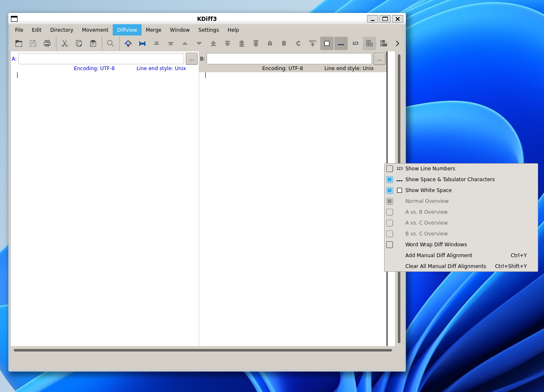The height and width of the screenshot is (392, 544).
Task: Click the Find icon in the toolbar
Action: [110, 43]
